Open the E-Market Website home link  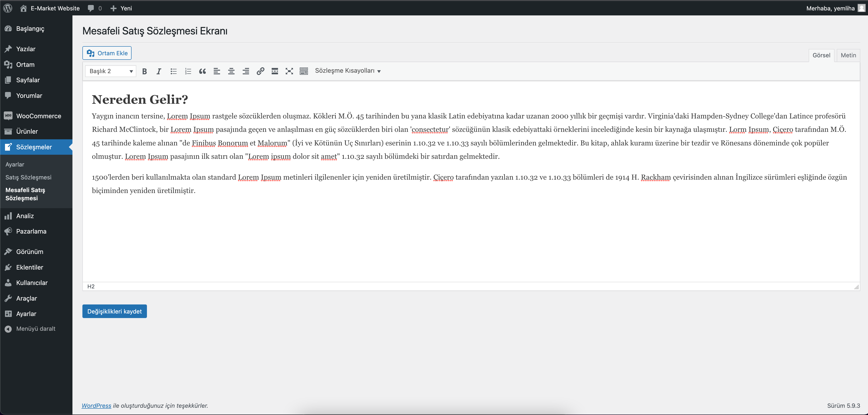pos(50,8)
